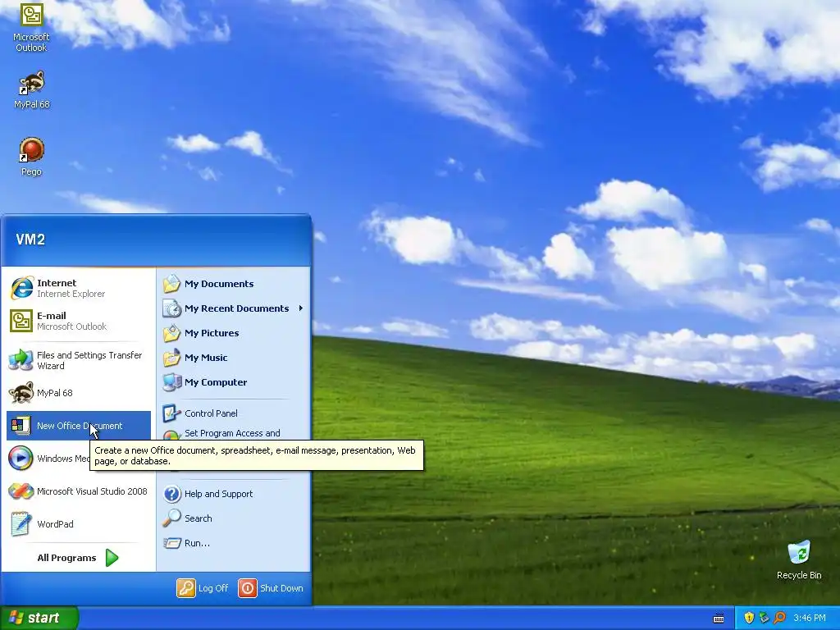Open Windows Media Player from Start menu
This screenshot has width=840, height=630.
(48, 459)
